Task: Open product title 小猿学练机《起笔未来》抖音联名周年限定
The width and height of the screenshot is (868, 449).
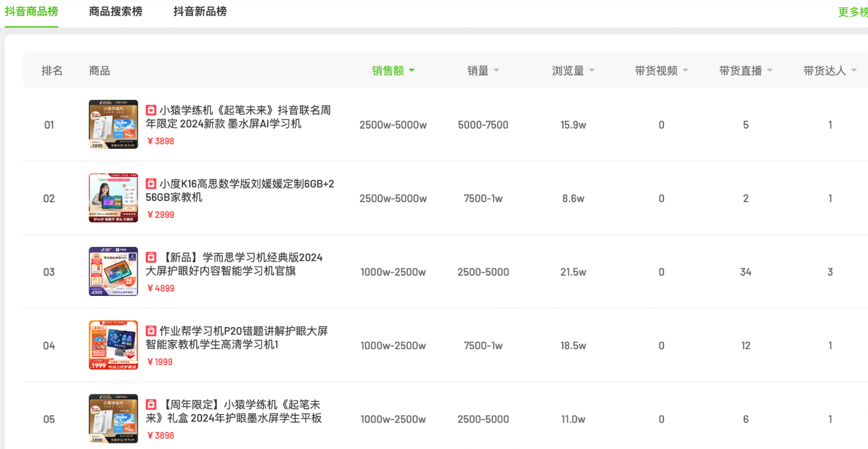Action: (239, 117)
